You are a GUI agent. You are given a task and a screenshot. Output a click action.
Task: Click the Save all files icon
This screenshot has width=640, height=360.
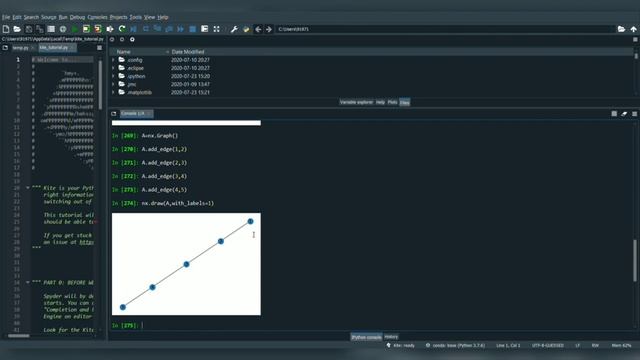(x=40, y=29)
